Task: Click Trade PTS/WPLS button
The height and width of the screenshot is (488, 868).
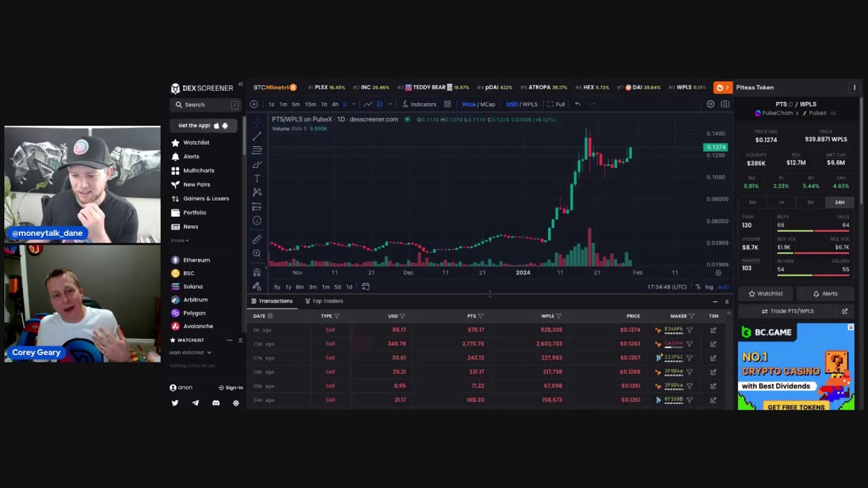Action: (x=787, y=311)
